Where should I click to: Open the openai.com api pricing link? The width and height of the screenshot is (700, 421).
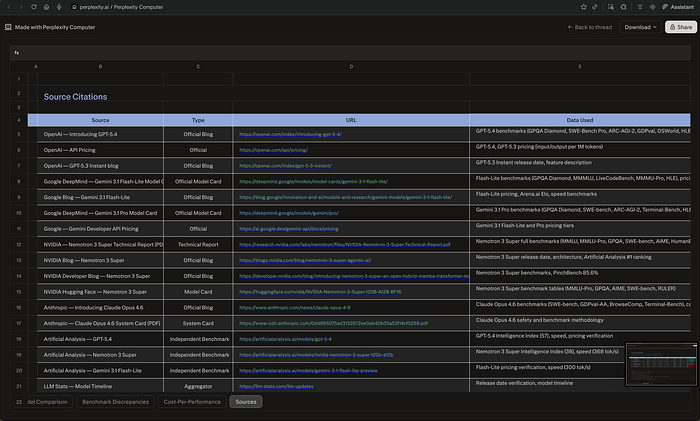tap(273, 150)
